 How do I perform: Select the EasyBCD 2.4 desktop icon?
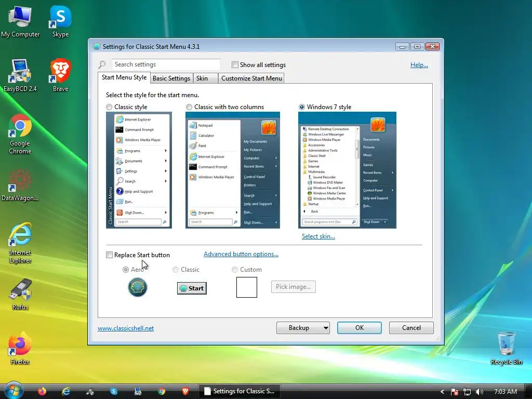(x=20, y=75)
